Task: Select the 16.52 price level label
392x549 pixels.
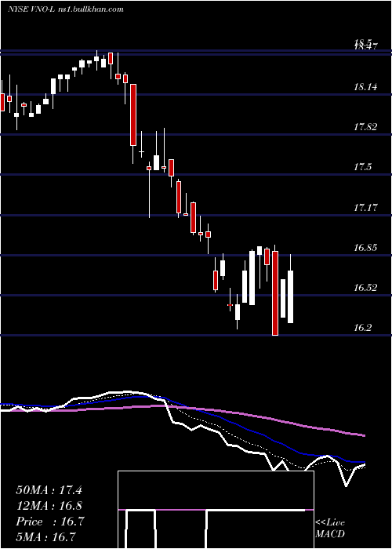Action: [365, 288]
